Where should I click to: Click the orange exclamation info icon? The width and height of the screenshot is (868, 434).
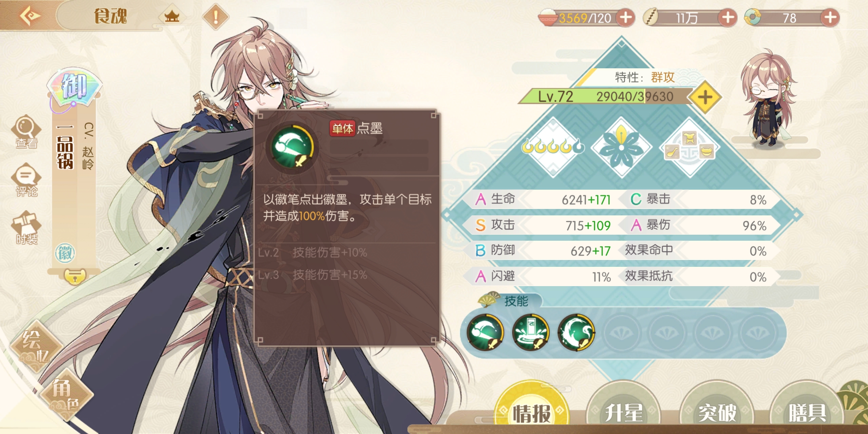point(216,17)
